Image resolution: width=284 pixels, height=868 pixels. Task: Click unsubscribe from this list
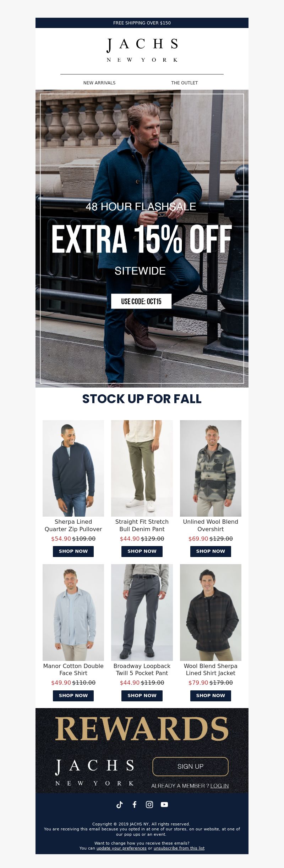179,848
